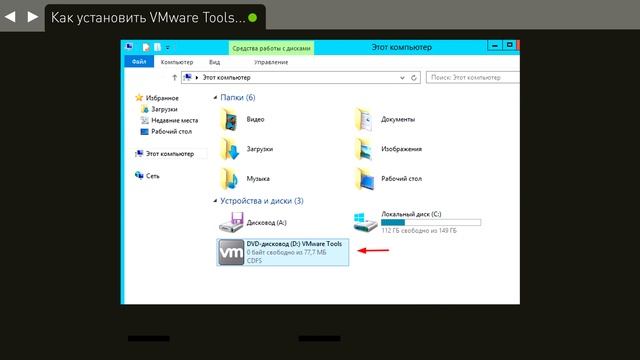640x360 pixels.
Task: Select Избранное in the navigation pane
Action: [162, 98]
